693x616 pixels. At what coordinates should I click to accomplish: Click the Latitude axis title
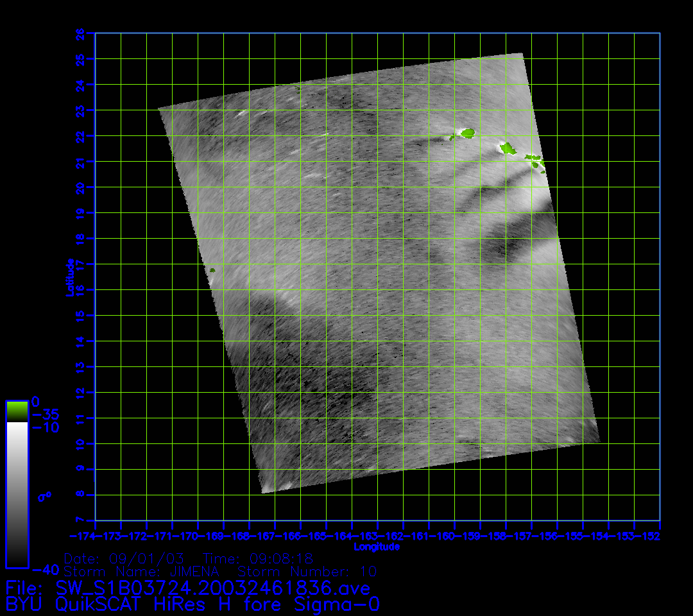pos(68,277)
